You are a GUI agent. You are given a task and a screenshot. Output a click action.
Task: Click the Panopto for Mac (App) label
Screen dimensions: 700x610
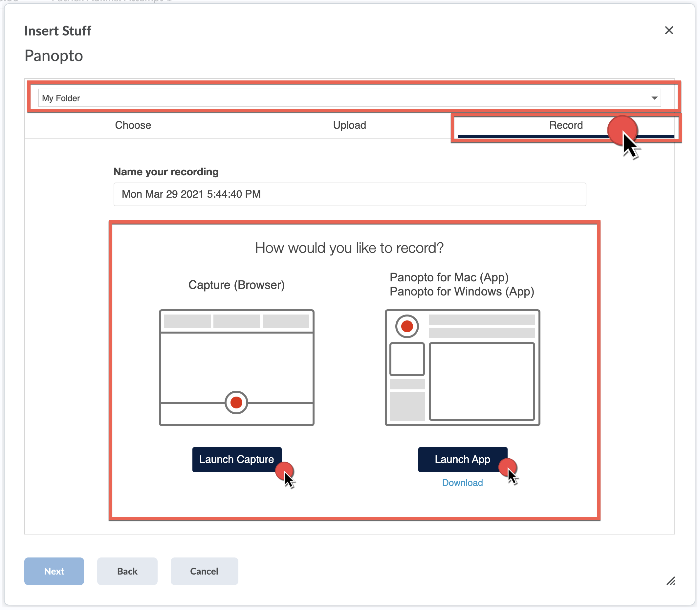[x=449, y=277]
